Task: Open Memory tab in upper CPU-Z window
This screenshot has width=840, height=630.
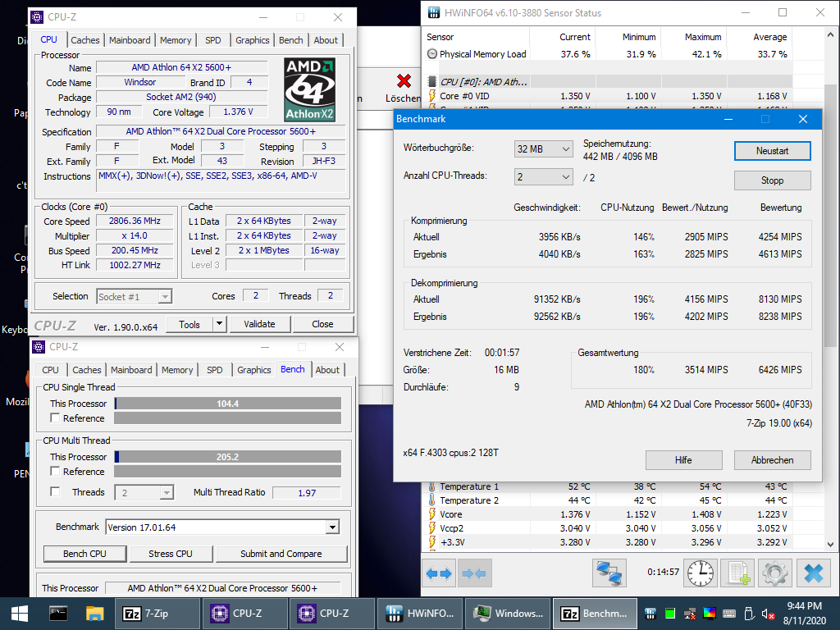Action: (x=176, y=40)
